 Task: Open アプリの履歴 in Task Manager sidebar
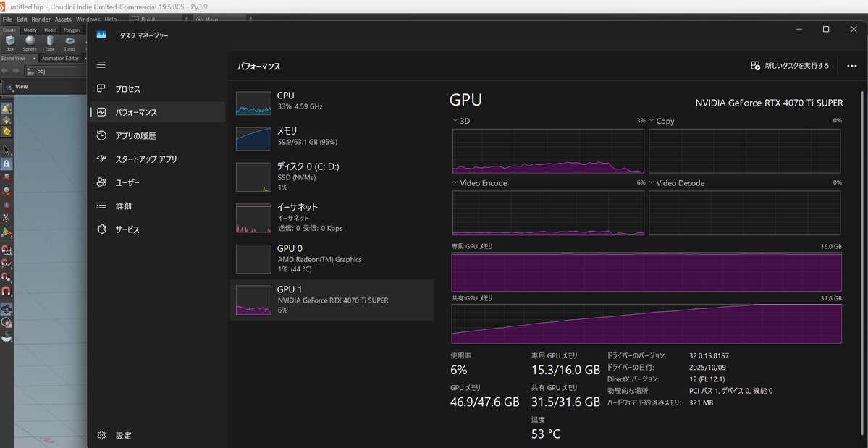click(157, 135)
